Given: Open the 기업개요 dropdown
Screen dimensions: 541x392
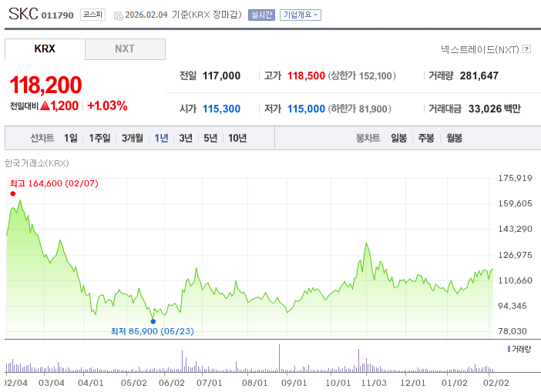Looking at the screenshot, I should coord(301,15).
